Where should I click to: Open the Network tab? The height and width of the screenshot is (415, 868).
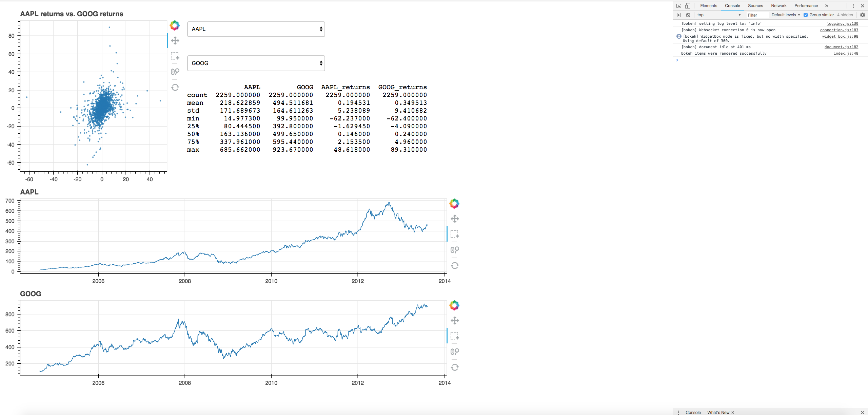(779, 6)
